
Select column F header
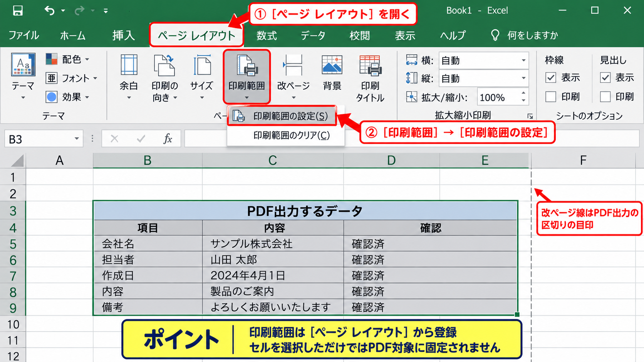pyautogui.click(x=583, y=160)
